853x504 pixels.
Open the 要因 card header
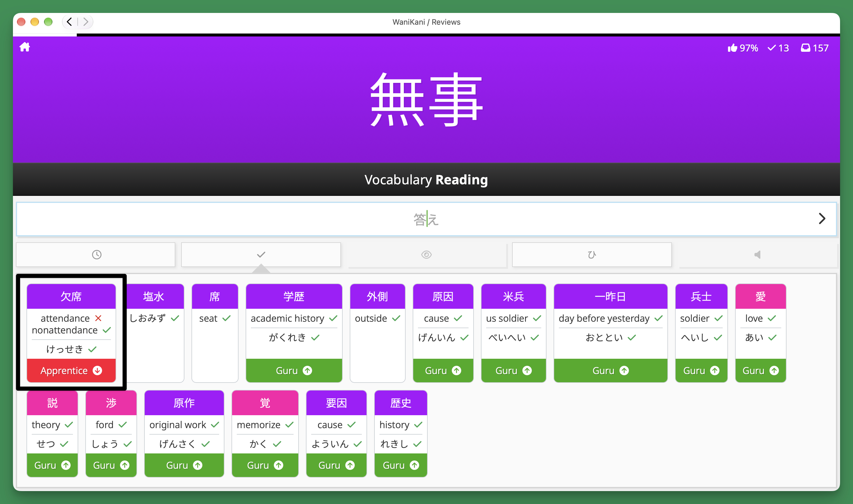(336, 403)
